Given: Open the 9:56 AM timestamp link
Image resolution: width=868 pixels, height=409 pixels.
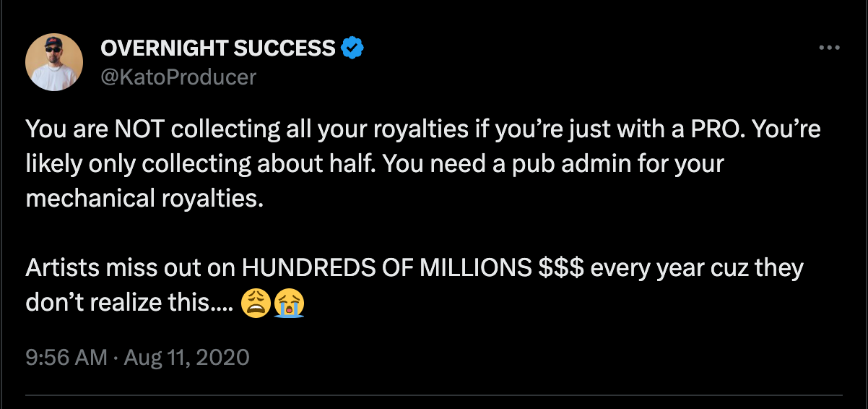Looking at the screenshot, I should tap(66, 357).
